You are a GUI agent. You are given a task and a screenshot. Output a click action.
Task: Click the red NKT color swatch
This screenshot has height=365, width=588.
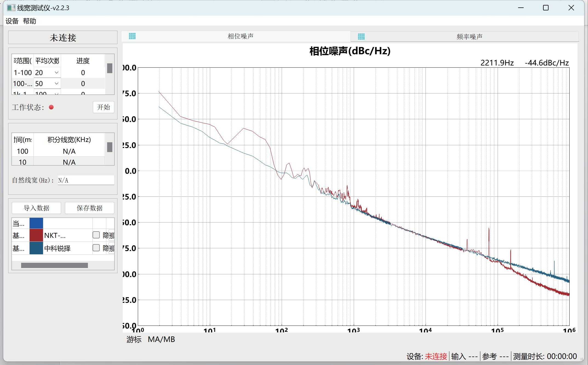coord(36,235)
